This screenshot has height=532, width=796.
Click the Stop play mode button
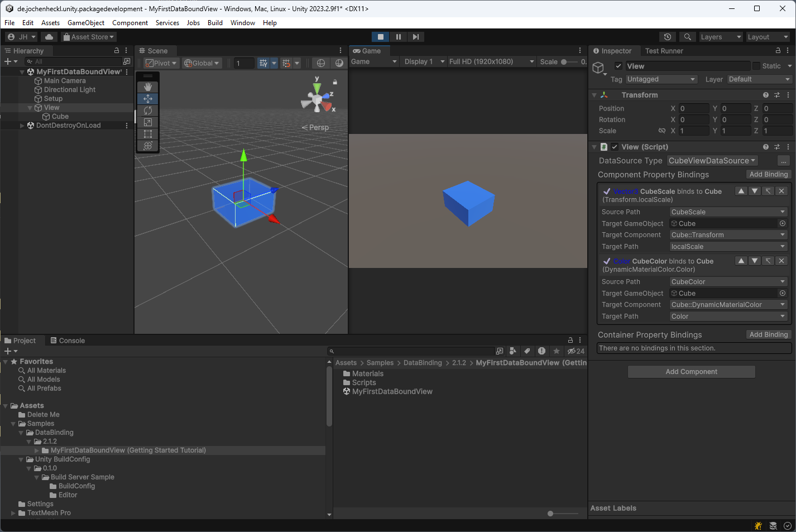tap(381, 37)
